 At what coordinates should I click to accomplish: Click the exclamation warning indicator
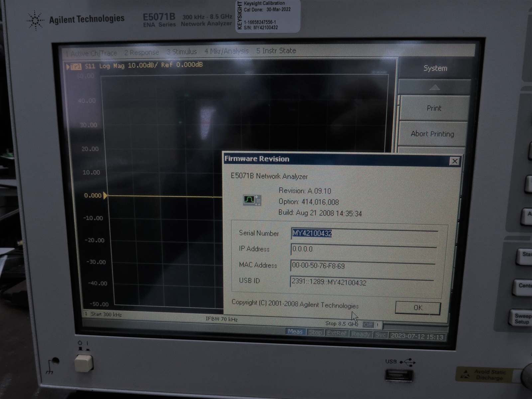point(377,325)
